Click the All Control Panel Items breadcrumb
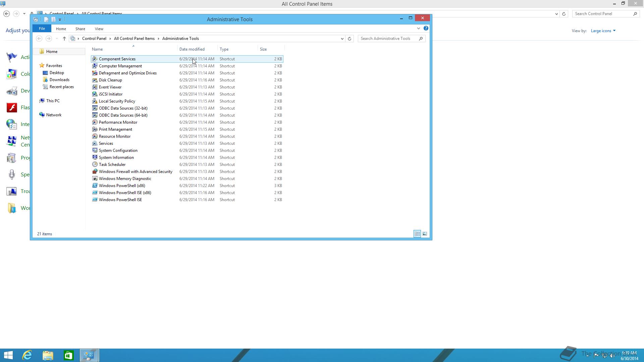This screenshot has width=644, height=362. tap(134, 39)
